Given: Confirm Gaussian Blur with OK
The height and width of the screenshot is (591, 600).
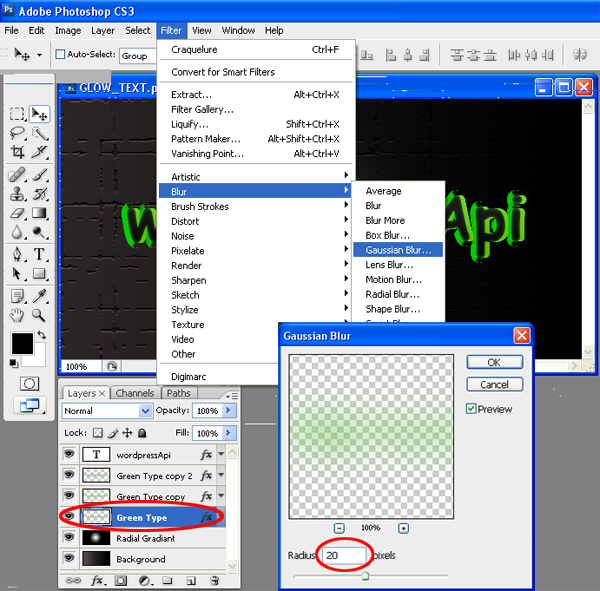Looking at the screenshot, I should point(494,362).
